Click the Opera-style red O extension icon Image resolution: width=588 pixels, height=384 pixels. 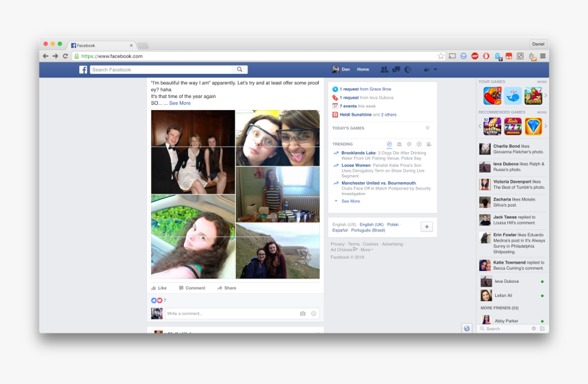pos(486,56)
